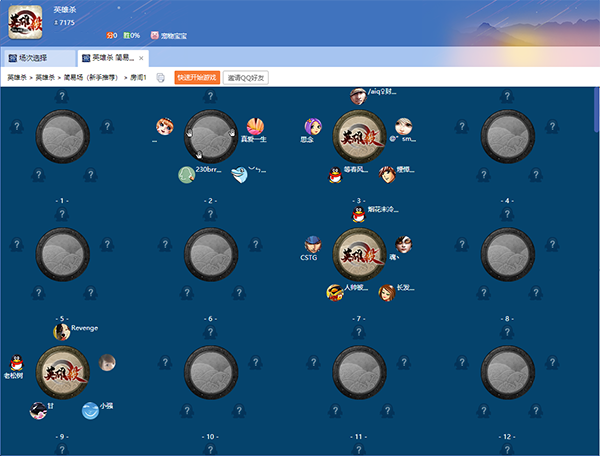Image resolution: width=600 pixels, height=456 pixels.
Task: Click the @° sm... player avatar
Action: point(404,126)
